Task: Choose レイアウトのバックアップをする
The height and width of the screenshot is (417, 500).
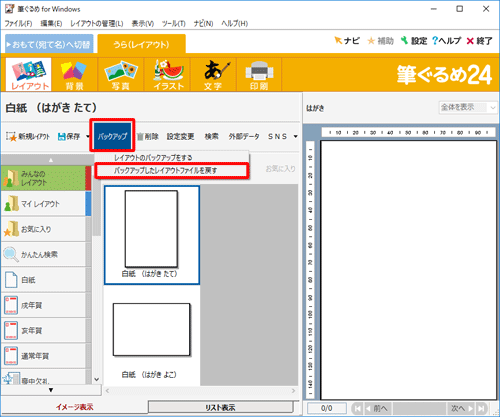Action: pyautogui.click(x=172, y=157)
